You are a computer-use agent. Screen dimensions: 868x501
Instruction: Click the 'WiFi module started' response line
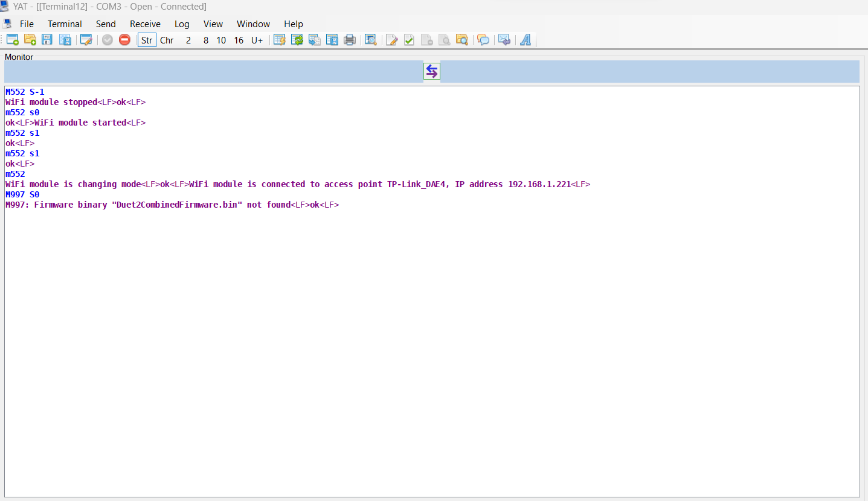(76, 123)
